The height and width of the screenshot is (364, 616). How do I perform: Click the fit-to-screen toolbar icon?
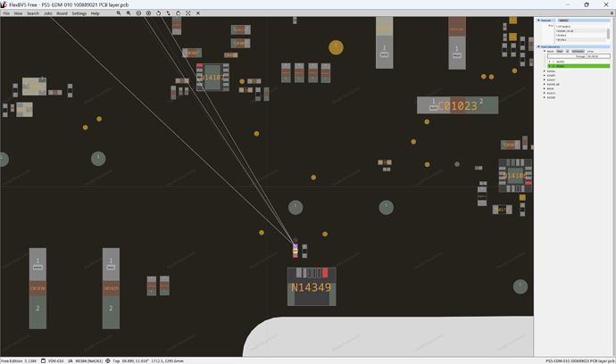tap(188, 13)
